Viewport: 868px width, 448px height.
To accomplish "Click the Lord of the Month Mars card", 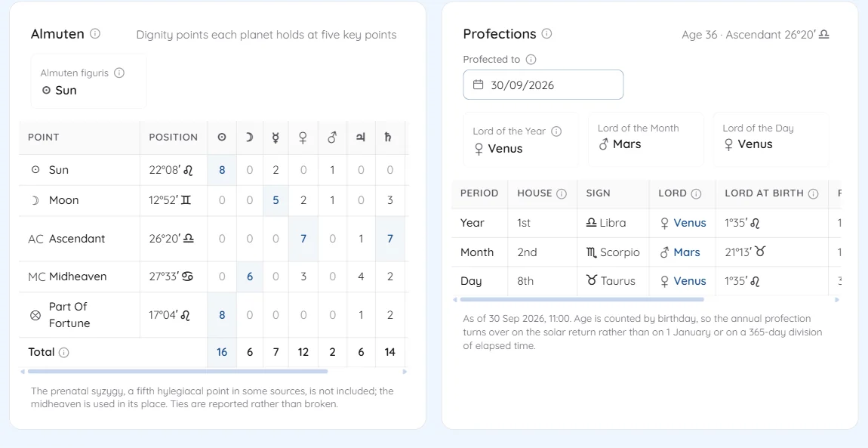I will click(646, 139).
